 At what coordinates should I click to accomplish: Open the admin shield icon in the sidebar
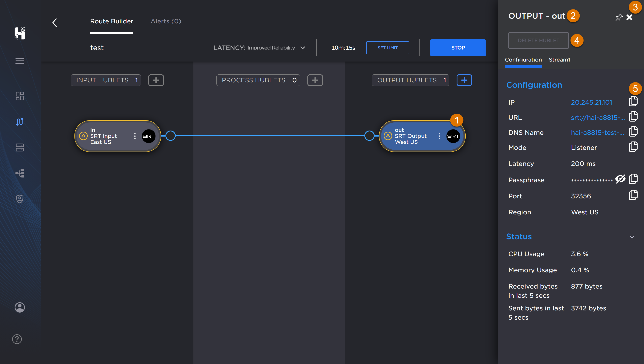20,199
